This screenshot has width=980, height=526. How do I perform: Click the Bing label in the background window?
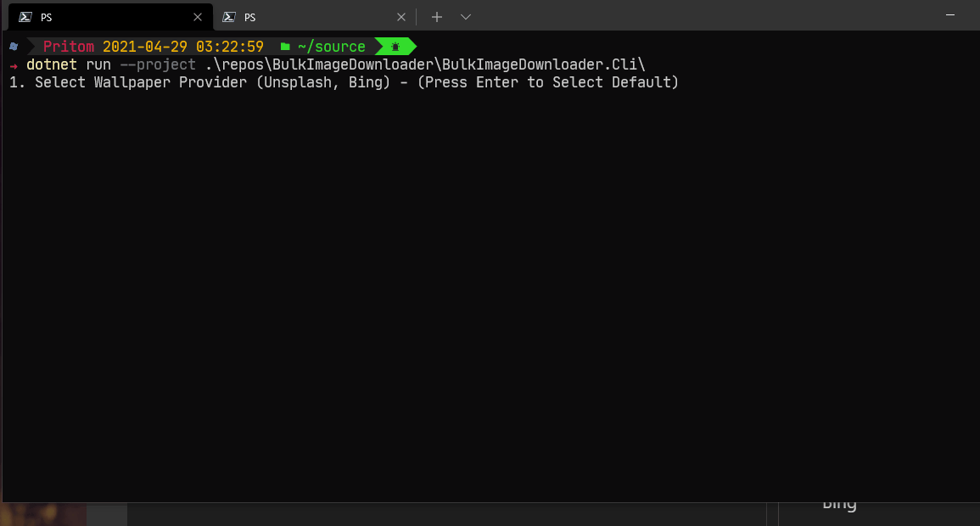[838, 503]
